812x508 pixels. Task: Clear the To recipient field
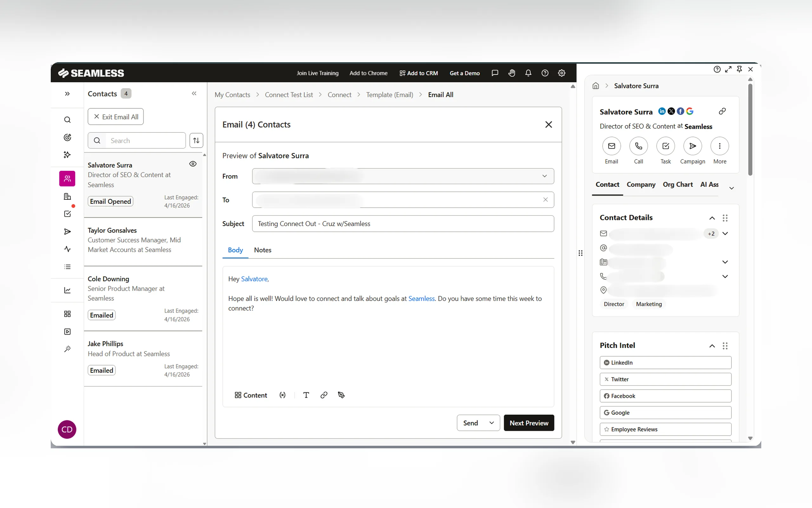[546, 200]
